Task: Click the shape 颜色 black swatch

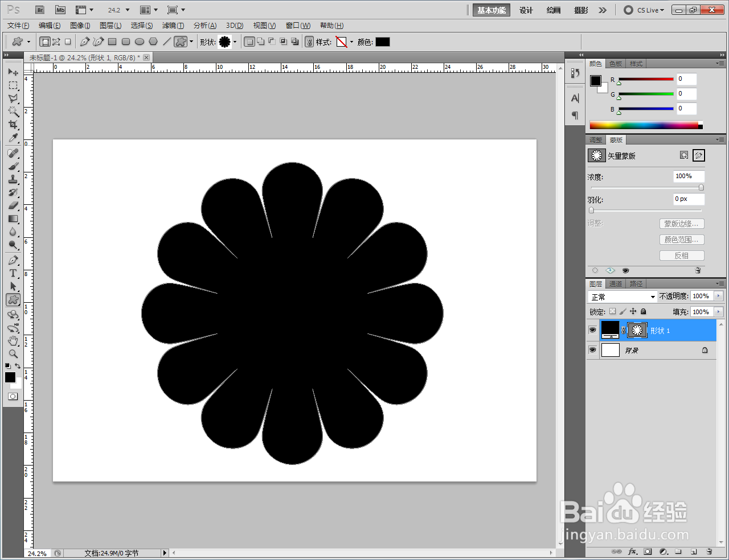Action: pyautogui.click(x=383, y=42)
